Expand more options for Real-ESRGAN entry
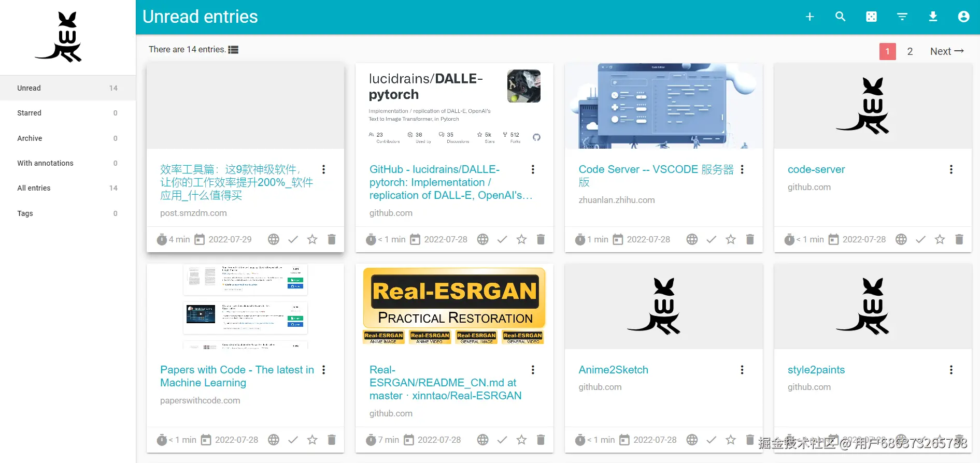The width and height of the screenshot is (980, 463). pyautogui.click(x=533, y=370)
